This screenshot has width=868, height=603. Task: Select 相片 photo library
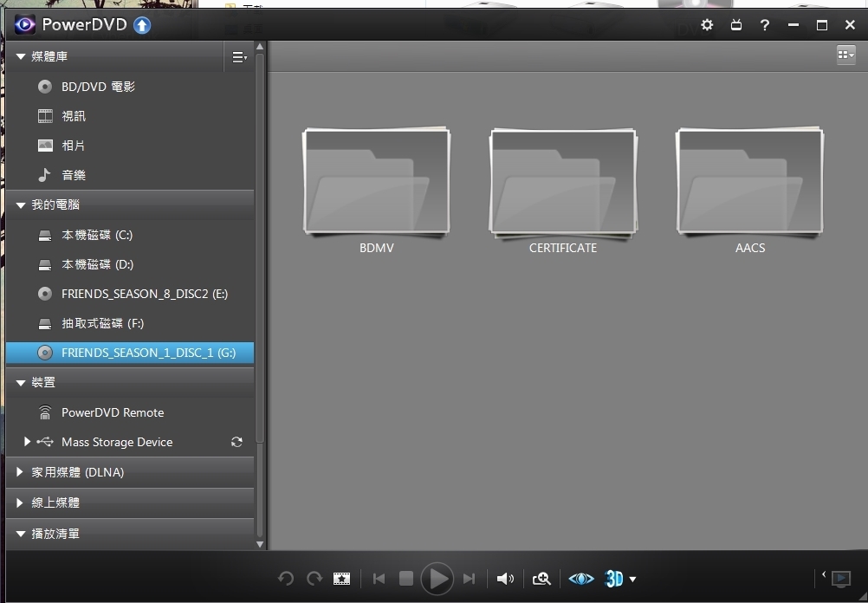coord(130,145)
